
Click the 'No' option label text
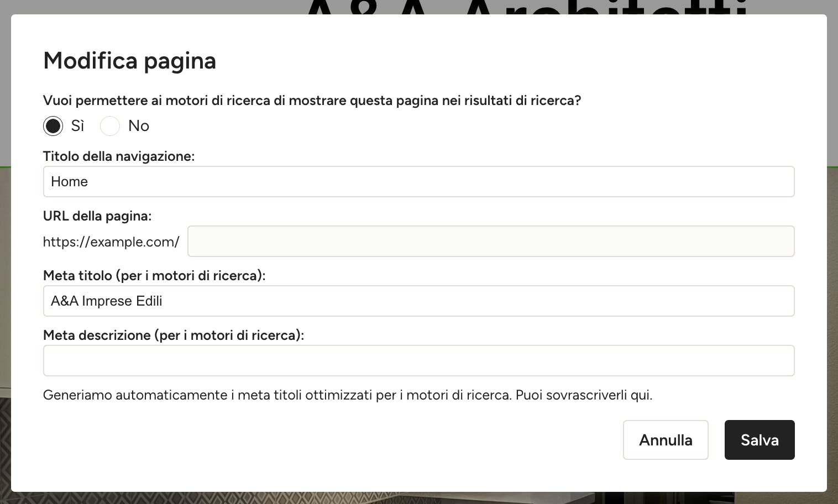tap(139, 126)
